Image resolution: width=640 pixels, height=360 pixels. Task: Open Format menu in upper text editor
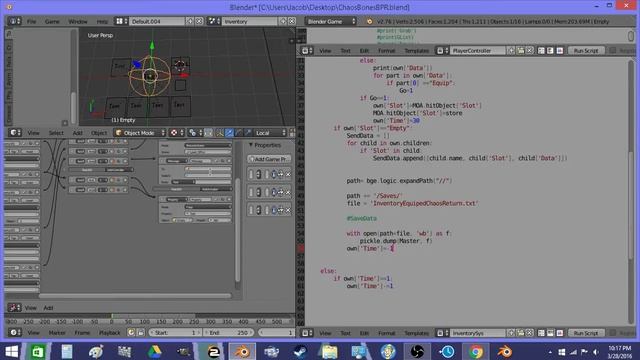[386, 51]
